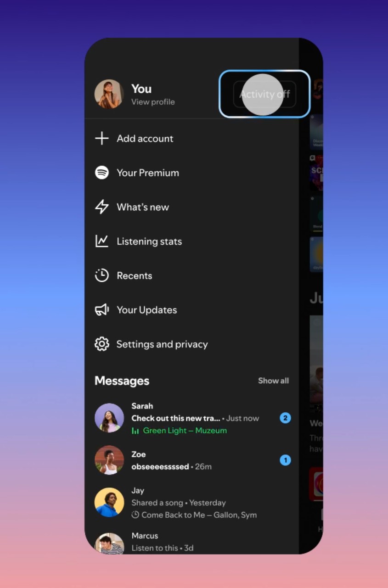Open the Listening stats menu item

pos(149,241)
